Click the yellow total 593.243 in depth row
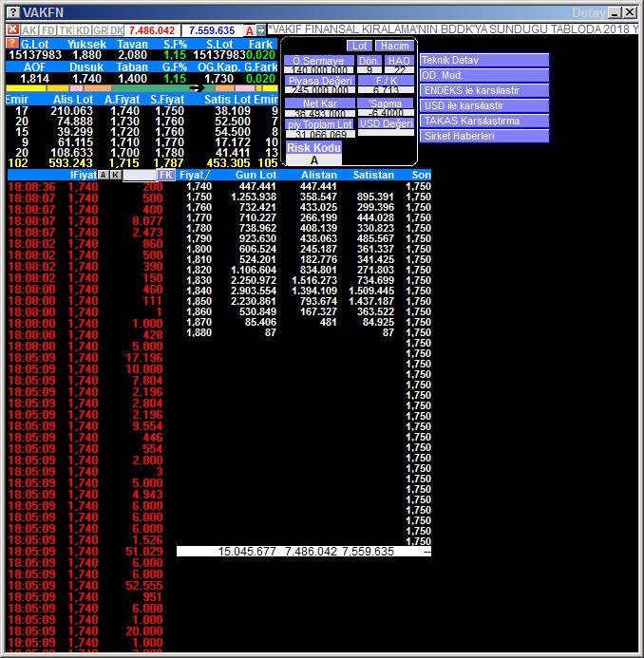Image resolution: width=644 pixels, height=658 pixels. pyautogui.click(x=70, y=163)
